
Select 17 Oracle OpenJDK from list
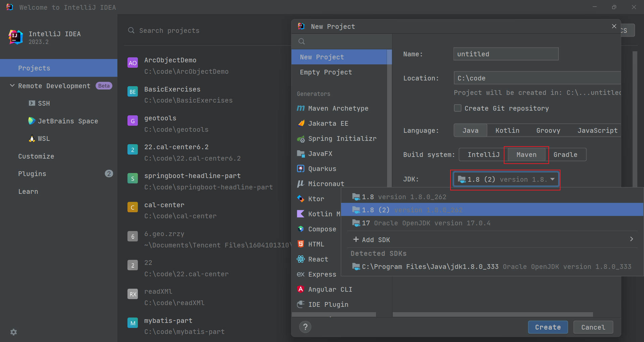click(426, 223)
